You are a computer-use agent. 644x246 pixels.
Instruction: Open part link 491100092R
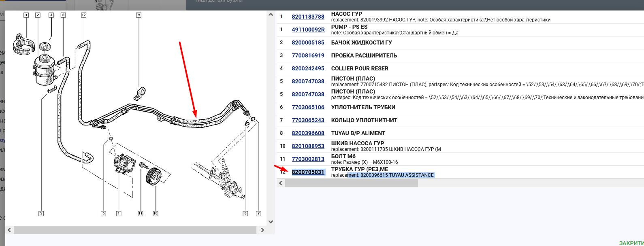click(308, 30)
